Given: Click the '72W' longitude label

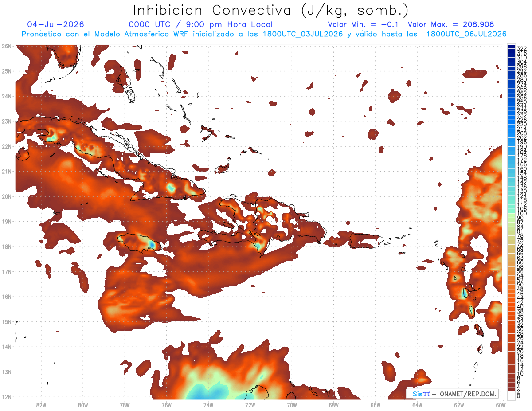Looking at the screenshot, I should click(x=250, y=405).
